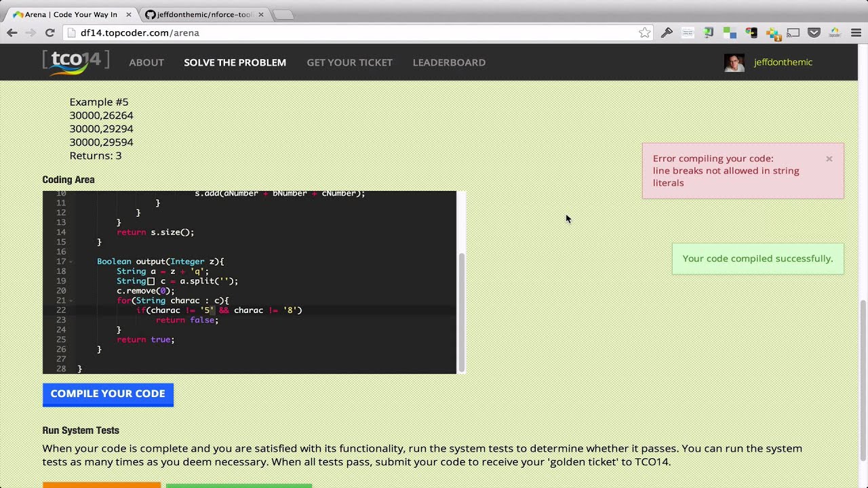Click the browser forward arrow
The height and width of the screenshot is (488, 868).
click(31, 33)
